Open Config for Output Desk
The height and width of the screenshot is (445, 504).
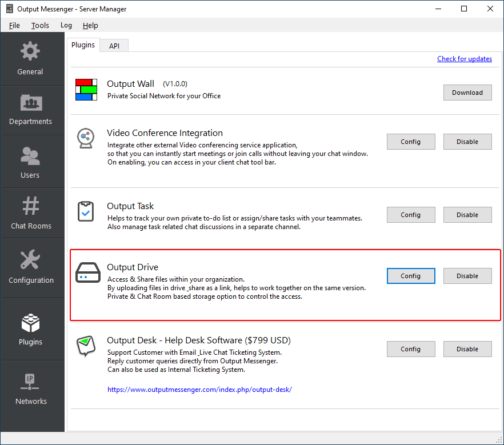(x=411, y=349)
